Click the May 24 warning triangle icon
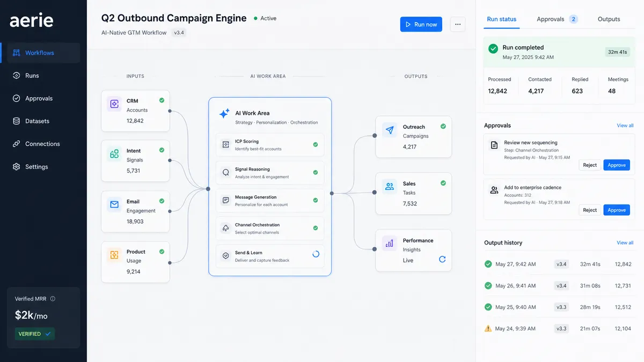 (488, 328)
